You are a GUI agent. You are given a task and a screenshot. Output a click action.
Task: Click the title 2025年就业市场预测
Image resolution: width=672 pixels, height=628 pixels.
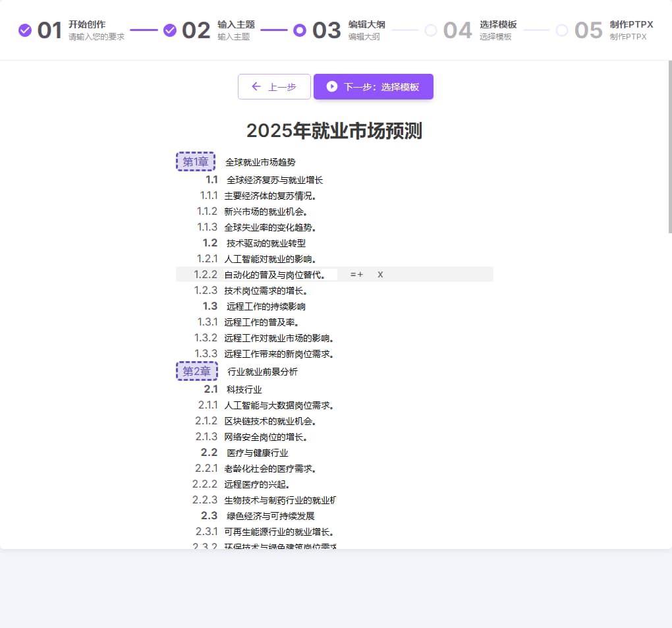pos(334,130)
